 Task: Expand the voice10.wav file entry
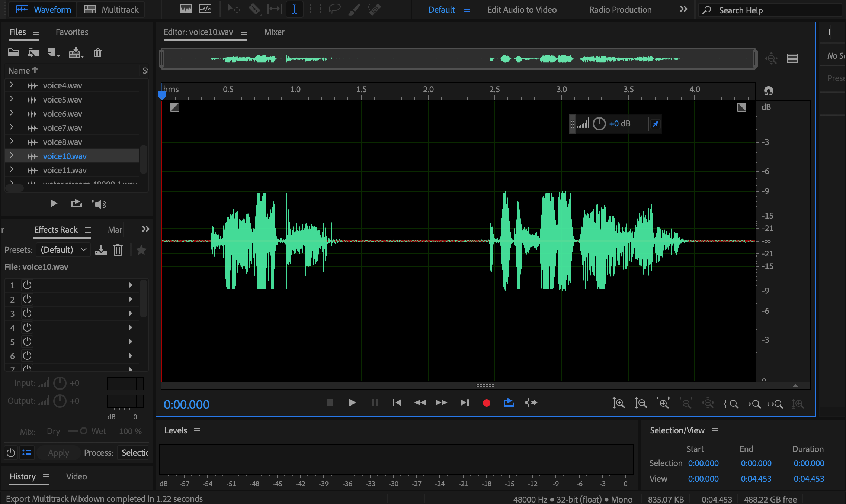click(x=12, y=156)
